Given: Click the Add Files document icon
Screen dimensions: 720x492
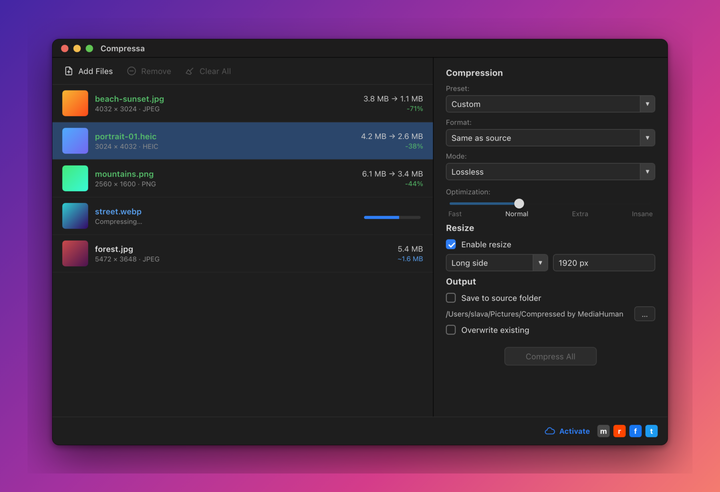Looking at the screenshot, I should click(x=68, y=71).
